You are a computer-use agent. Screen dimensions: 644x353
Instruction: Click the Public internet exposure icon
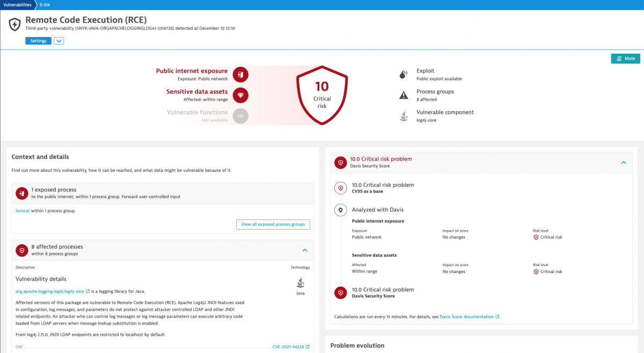239,74
